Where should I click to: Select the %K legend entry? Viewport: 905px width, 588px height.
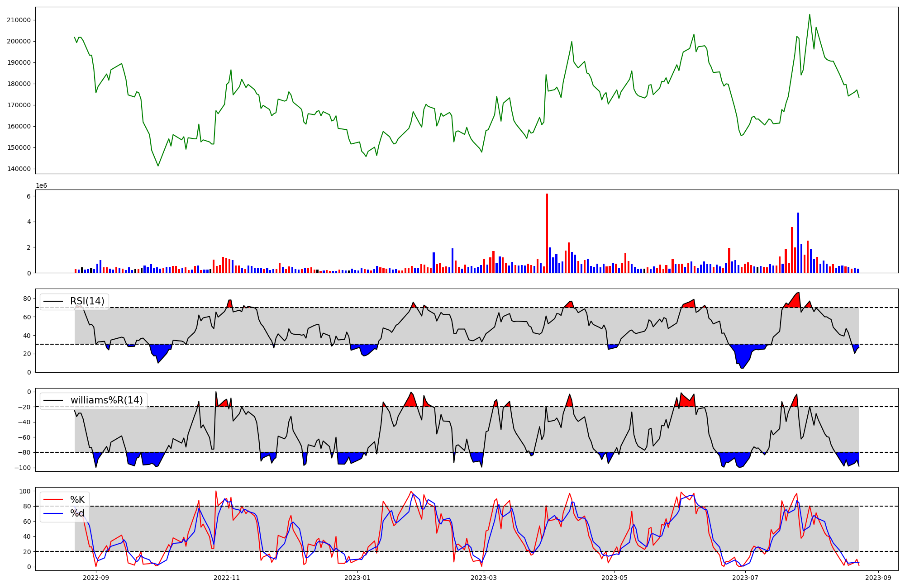point(77,500)
